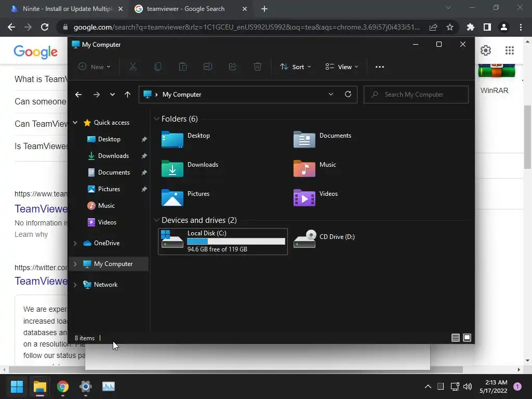This screenshot has height=399, width=532.
Task: Collapse the Devices and drives group
Action: pyautogui.click(x=156, y=220)
